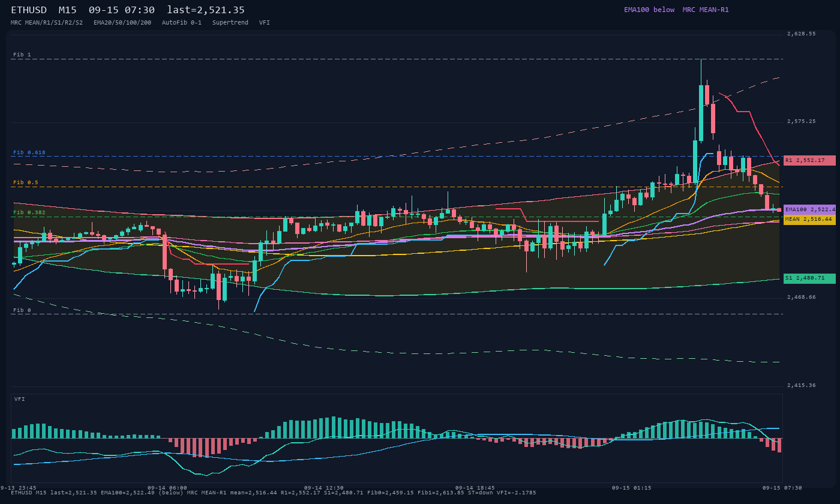Click 'Fib1=2,613.85' in the bottom status line
Image resolution: width=840 pixels, height=504 pixels.
[x=441, y=493]
